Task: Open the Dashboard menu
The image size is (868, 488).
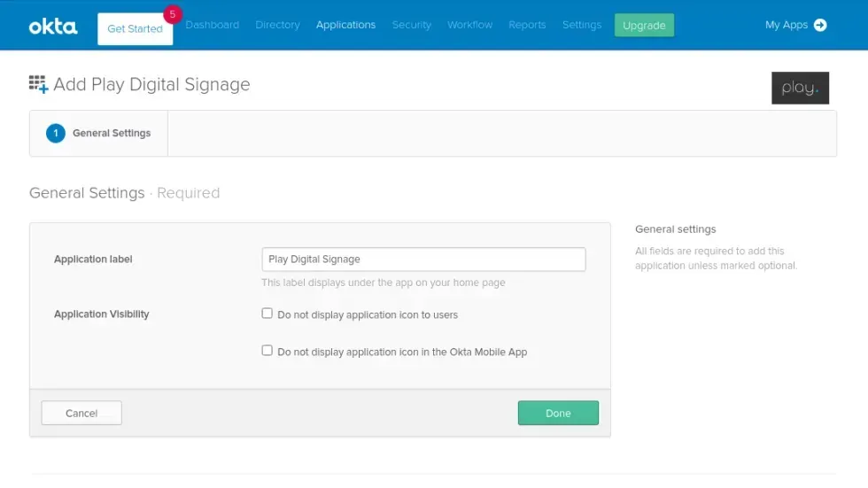Action: click(x=212, y=25)
